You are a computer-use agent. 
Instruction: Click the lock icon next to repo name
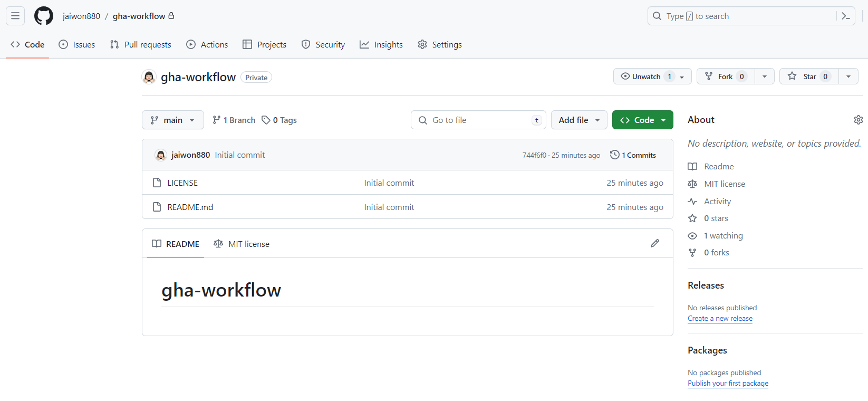[171, 16]
